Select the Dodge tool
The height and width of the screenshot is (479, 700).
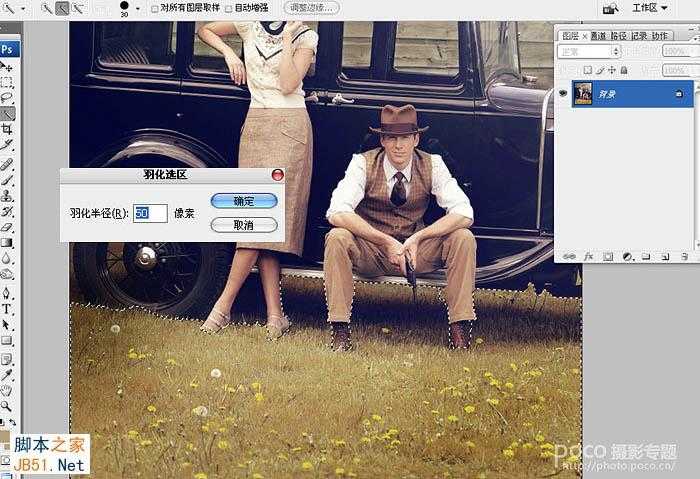tap(7, 274)
